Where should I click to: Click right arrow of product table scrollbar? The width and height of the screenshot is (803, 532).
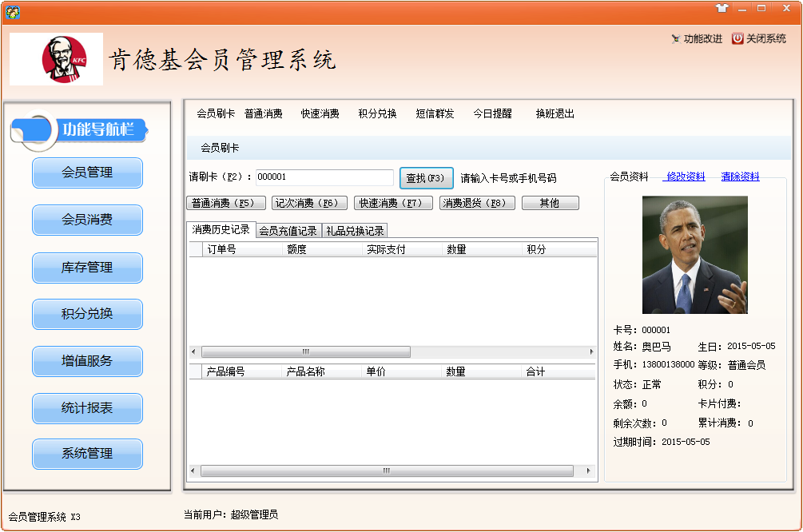point(588,471)
